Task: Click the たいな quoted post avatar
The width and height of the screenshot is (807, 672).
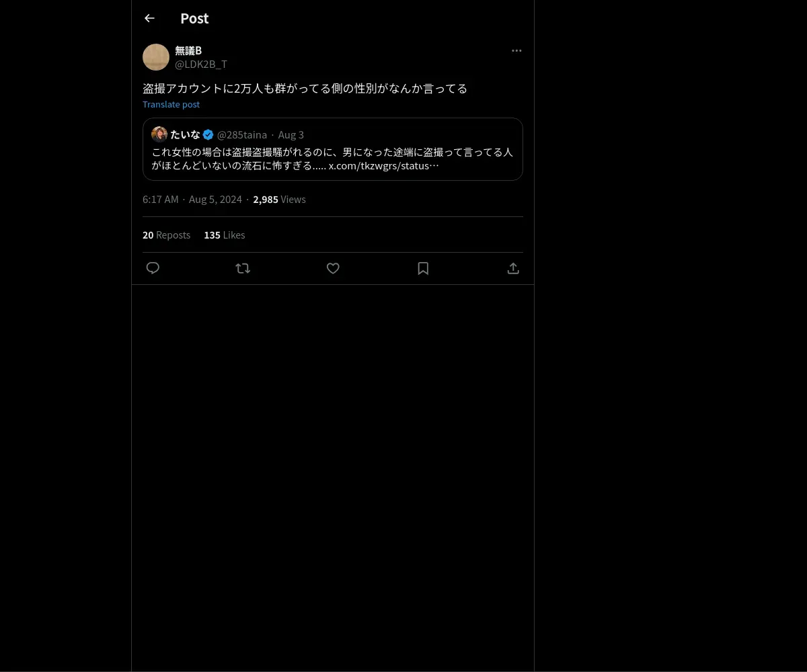Action: 159,134
